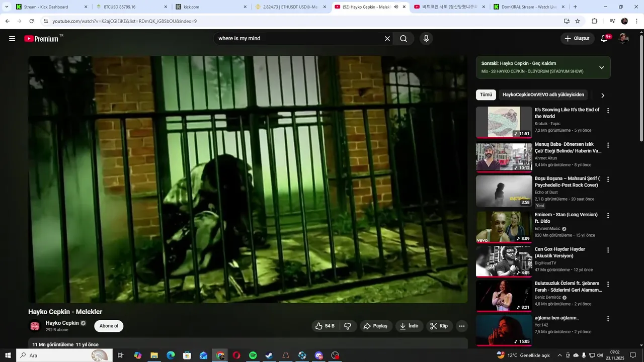Open It's Snowing Like thumbnail
The height and width of the screenshot is (362, 644).
pos(504,122)
